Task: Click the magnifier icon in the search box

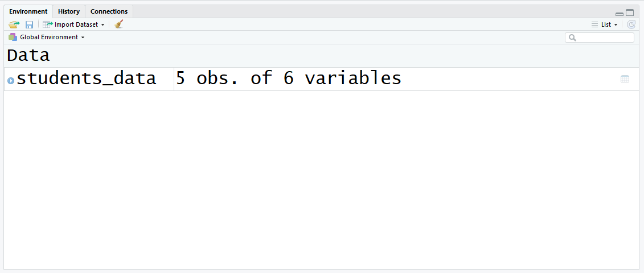Action: [572, 38]
